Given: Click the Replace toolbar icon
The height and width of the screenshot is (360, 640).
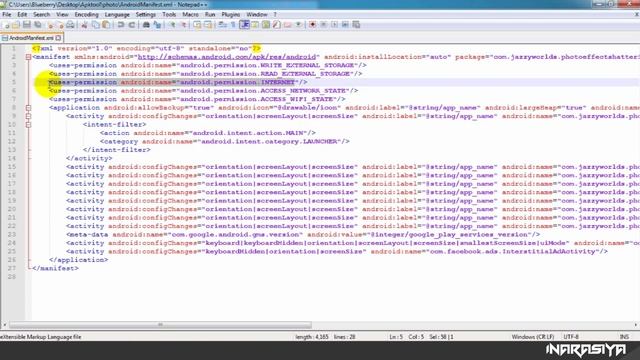Looking at the screenshot, I should [x=158, y=25].
